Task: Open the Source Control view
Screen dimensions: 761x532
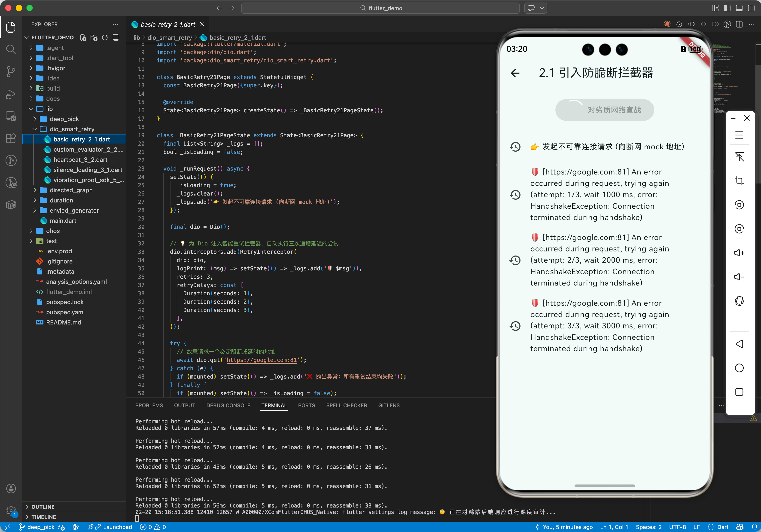Action: click(x=11, y=72)
